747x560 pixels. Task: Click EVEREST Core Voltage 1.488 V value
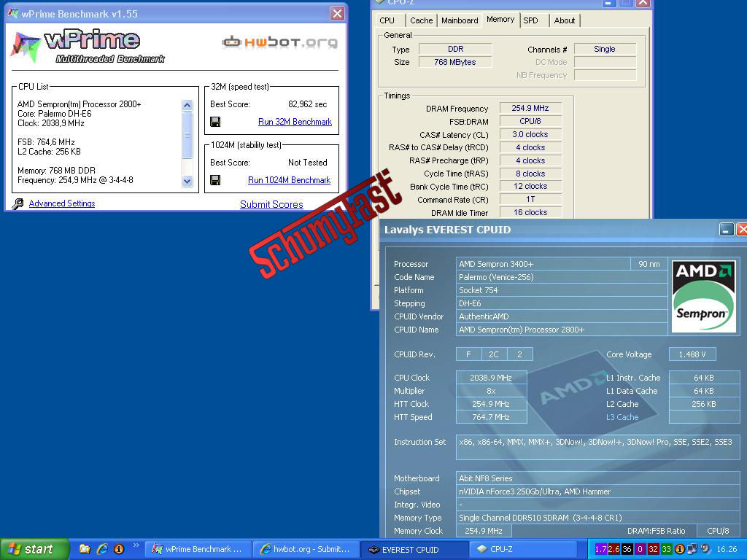[692, 354]
